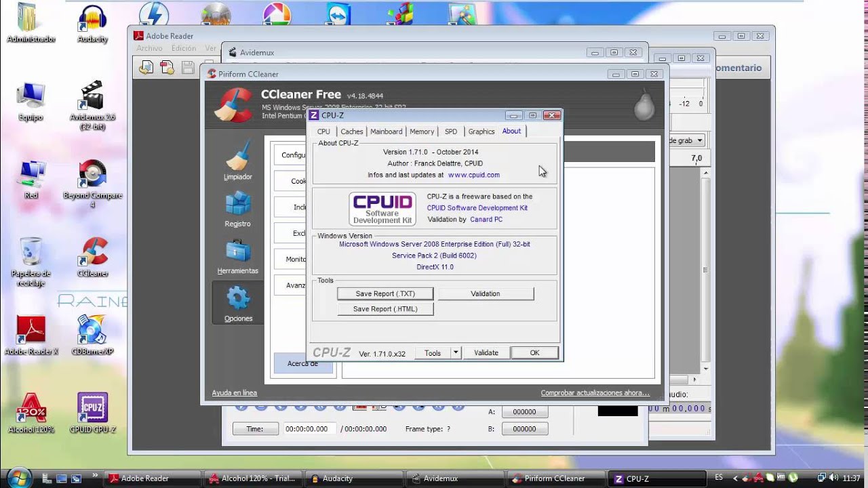
Task: Switch to the Graphics tab in CPU-Z
Action: click(x=481, y=131)
